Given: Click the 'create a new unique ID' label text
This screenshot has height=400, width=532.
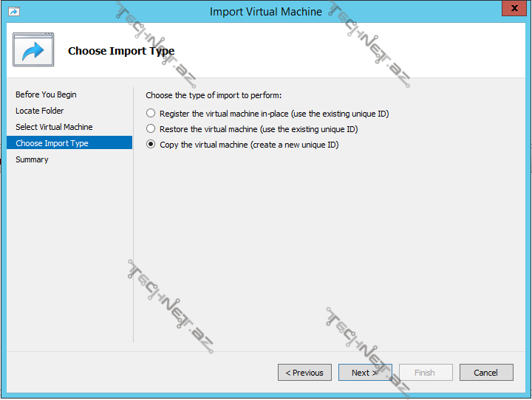Looking at the screenshot, I should point(297,145).
